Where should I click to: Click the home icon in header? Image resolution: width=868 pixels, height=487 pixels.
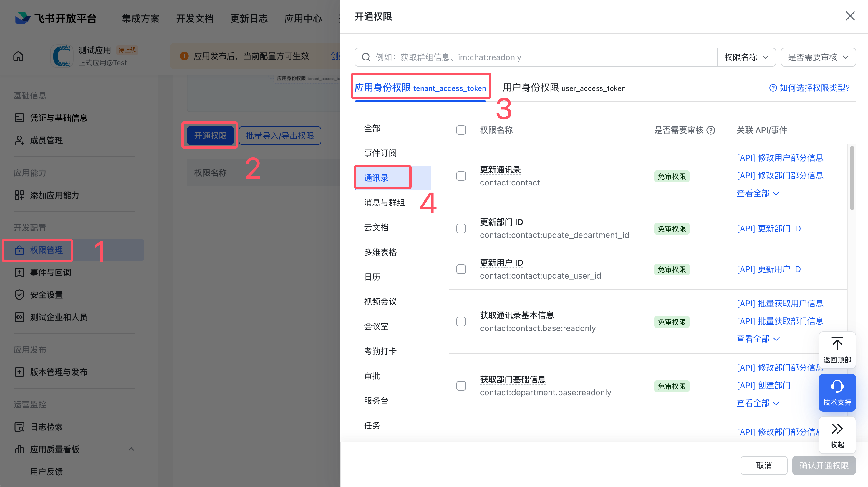[18, 56]
